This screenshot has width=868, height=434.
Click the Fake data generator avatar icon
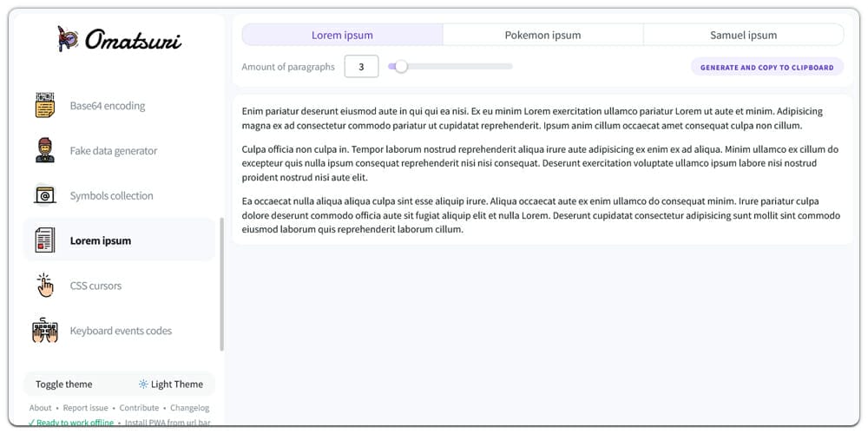click(45, 150)
